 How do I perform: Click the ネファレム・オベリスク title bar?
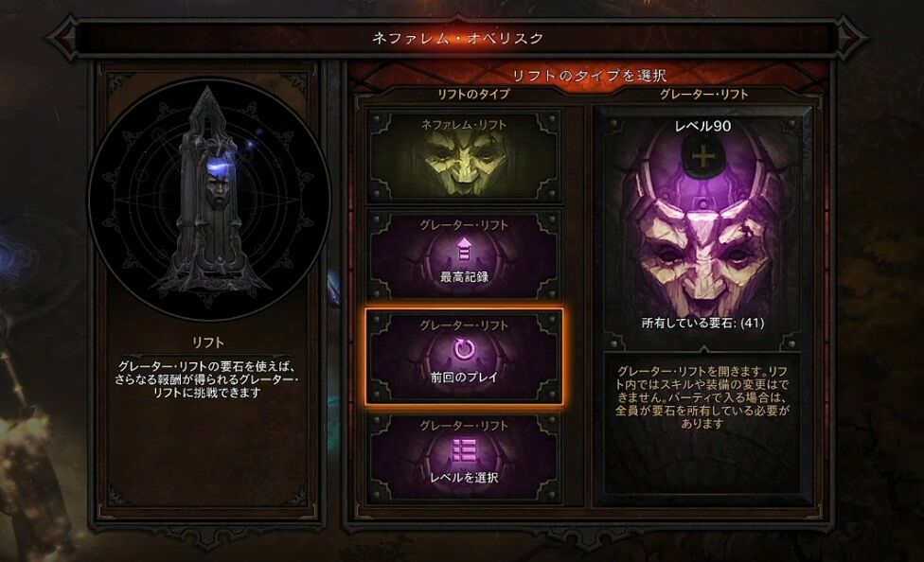click(x=457, y=38)
